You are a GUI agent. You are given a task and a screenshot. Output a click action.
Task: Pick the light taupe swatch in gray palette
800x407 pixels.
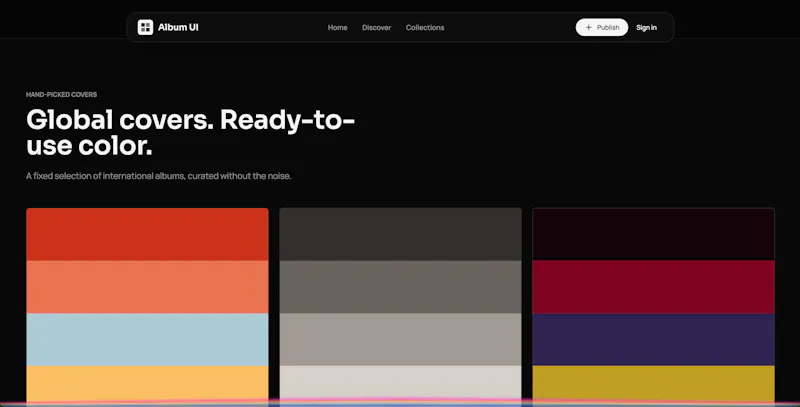point(401,340)
